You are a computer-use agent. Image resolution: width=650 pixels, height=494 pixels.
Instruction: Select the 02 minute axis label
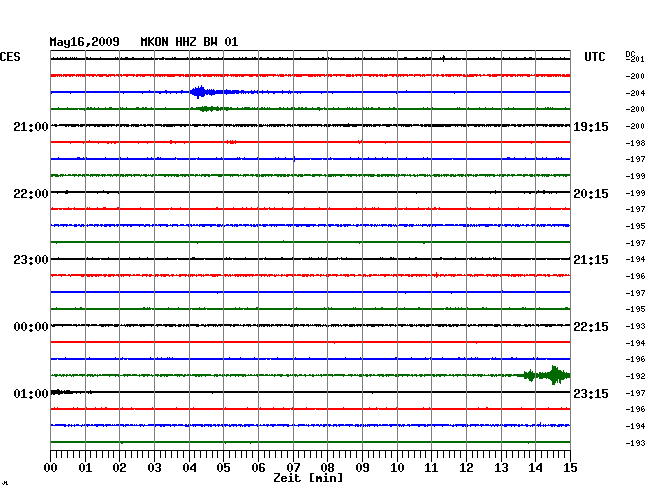point(119,467)
